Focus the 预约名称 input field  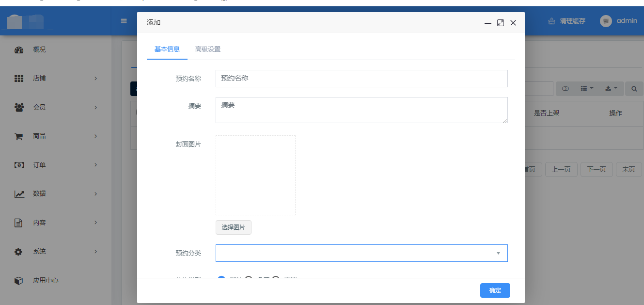pos(361,79)
